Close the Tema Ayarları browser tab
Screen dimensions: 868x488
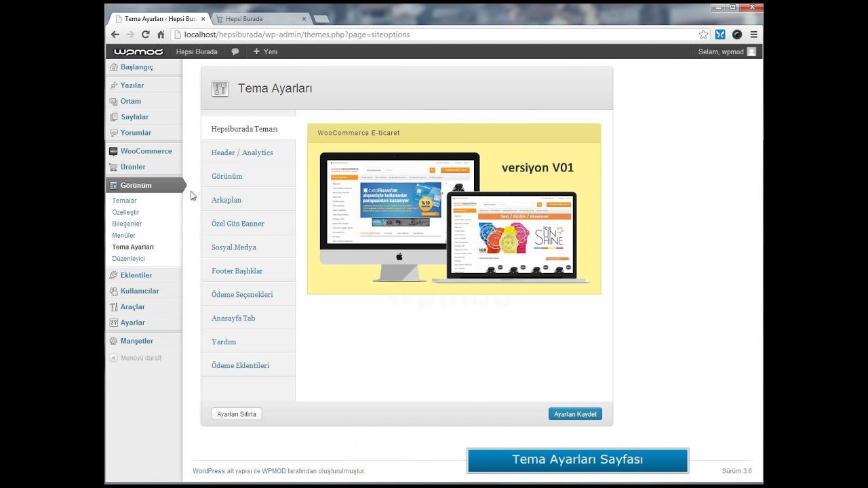coord(203,19)
